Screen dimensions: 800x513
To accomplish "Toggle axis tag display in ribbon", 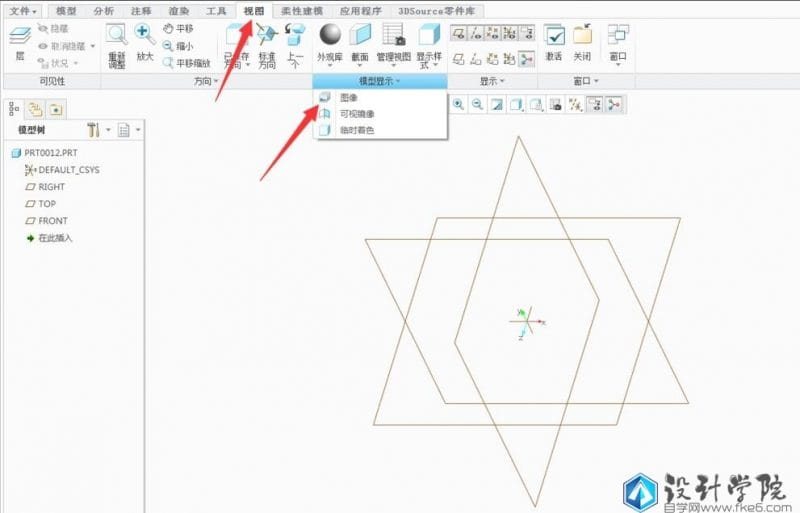I will 476,59.
